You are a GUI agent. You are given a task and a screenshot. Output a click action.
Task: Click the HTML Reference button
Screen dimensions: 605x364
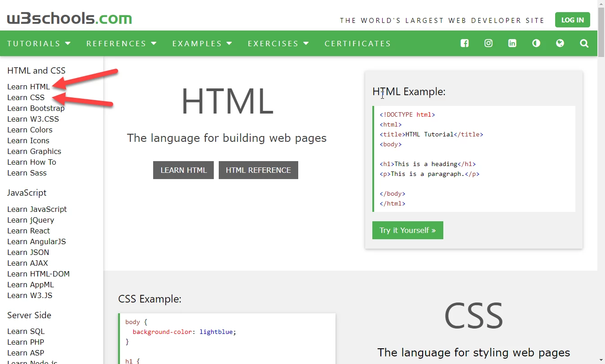pos(258,170)
